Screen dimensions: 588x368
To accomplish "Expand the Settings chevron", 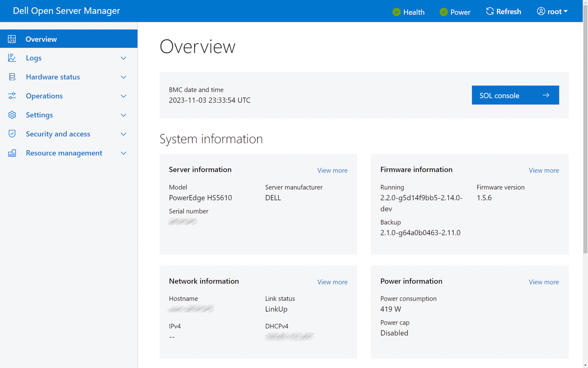I will [x=123, y=115].
